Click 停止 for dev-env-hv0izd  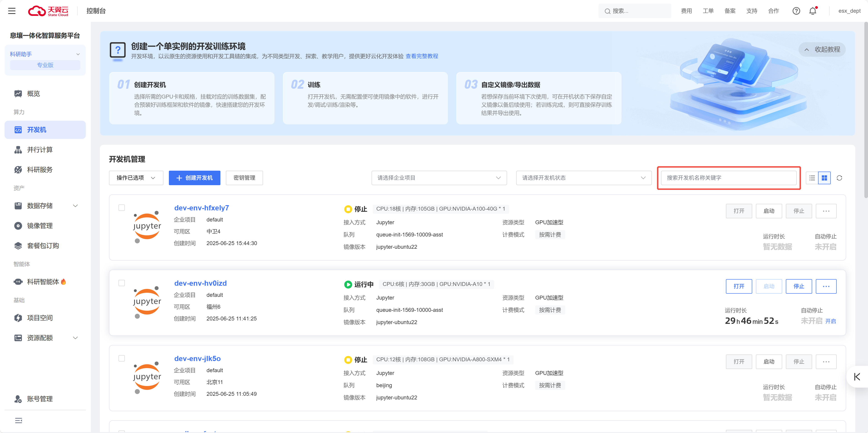[799, 286]
